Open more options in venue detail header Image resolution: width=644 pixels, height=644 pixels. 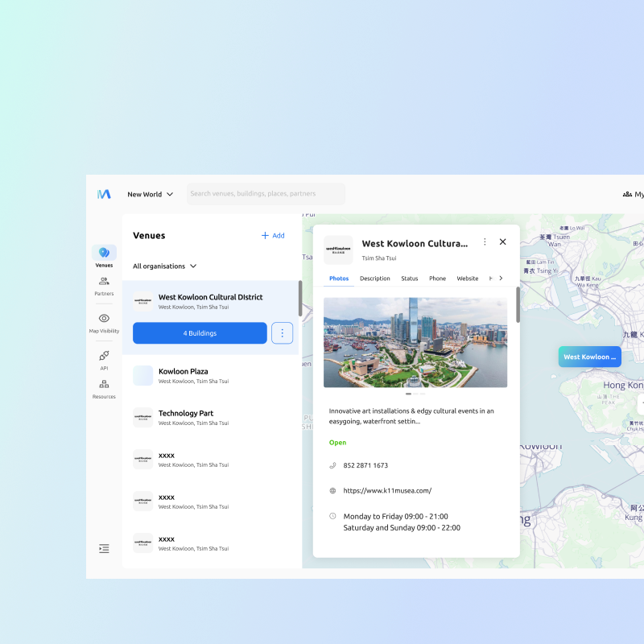coord(485,242)
